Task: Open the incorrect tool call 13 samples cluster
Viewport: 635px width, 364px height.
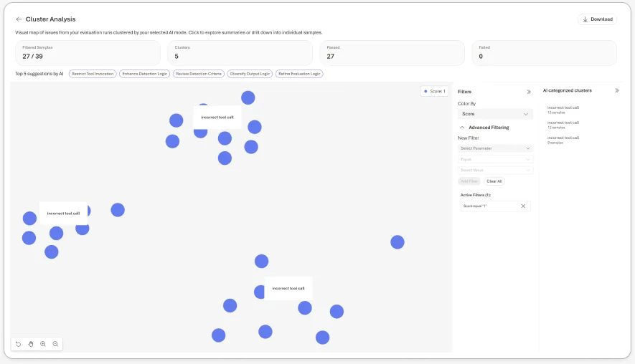Action: tap(563, 110)
